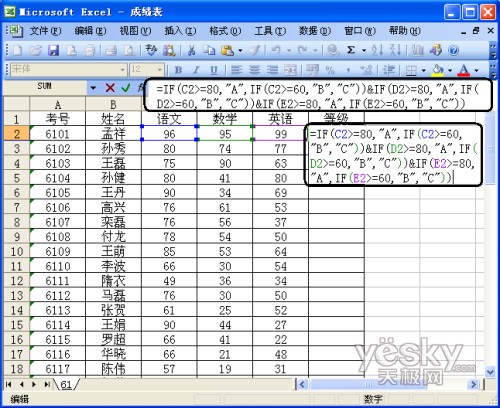Sort descending with the Z-A icon
Image resolution: width=500 pixels, height=408 pixels.
396,51
